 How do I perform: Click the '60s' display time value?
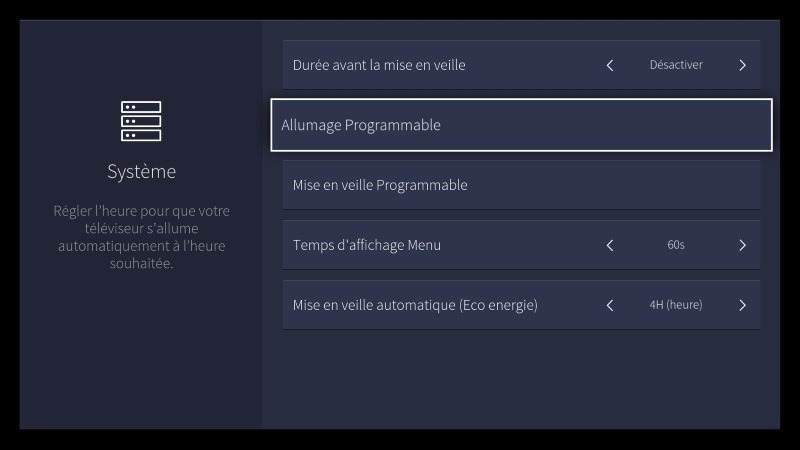pos(676,245)
